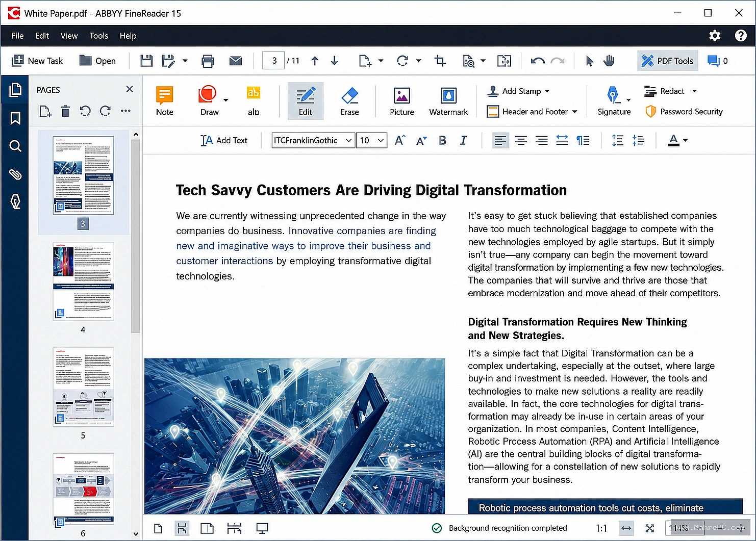Rotate page left in Pages panel

tap(85, 111)
